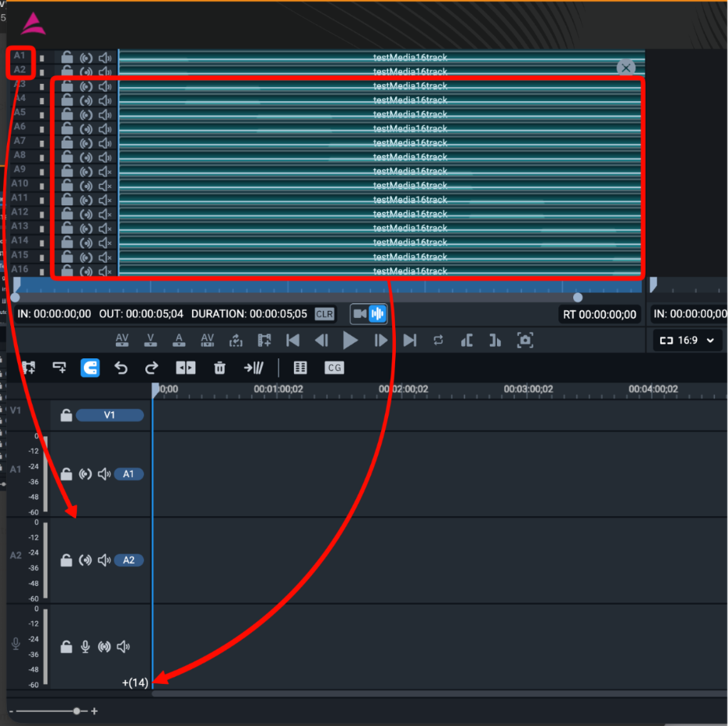
Task: Click the microphone icon on voiceover track
Action: (85, 647)
